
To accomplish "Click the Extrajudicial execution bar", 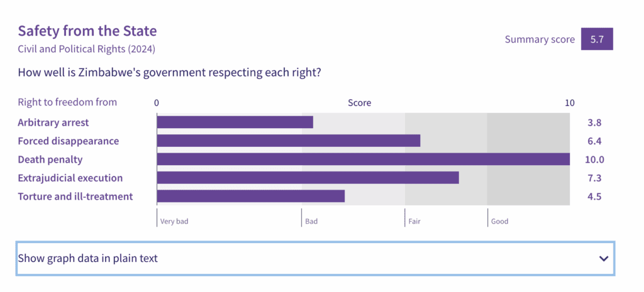I will pyautogui.click(x=308, y=178).
